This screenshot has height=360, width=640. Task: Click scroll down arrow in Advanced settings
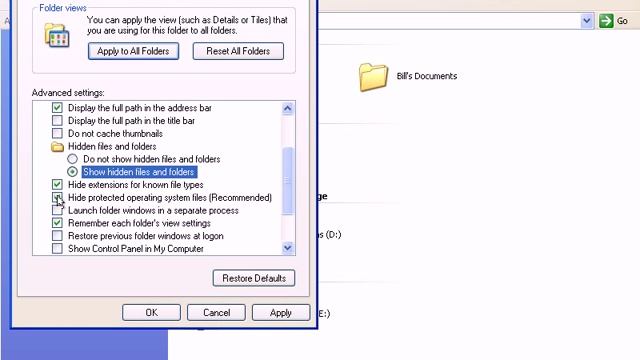287,248
